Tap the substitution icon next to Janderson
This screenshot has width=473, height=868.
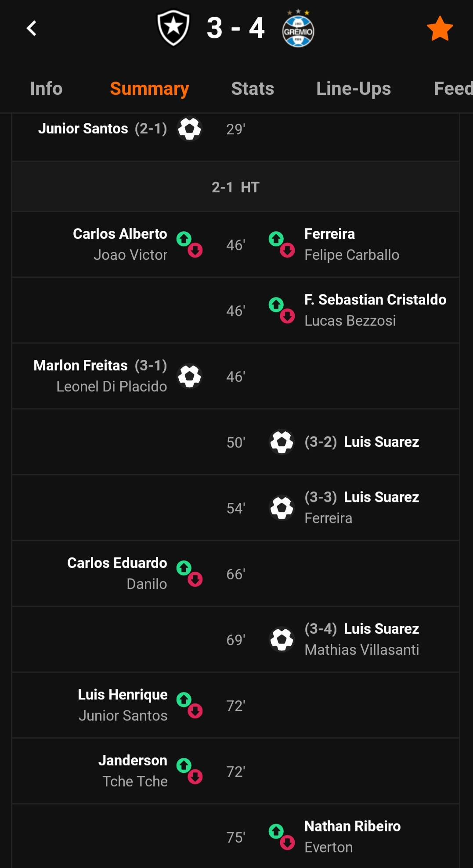coord(189,771)
